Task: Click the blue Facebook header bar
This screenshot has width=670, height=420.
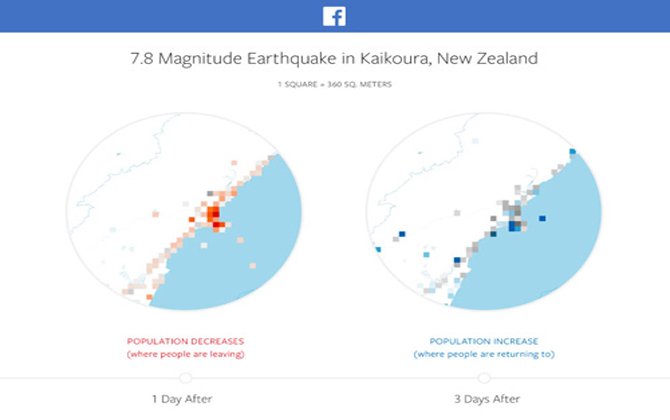Action: (150, 16)
